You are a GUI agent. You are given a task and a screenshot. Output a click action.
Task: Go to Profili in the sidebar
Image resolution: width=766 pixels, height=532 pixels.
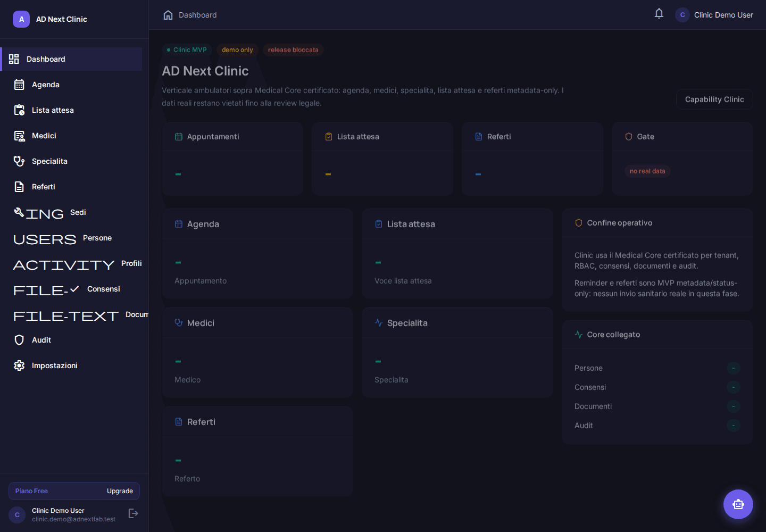(71, 263)
